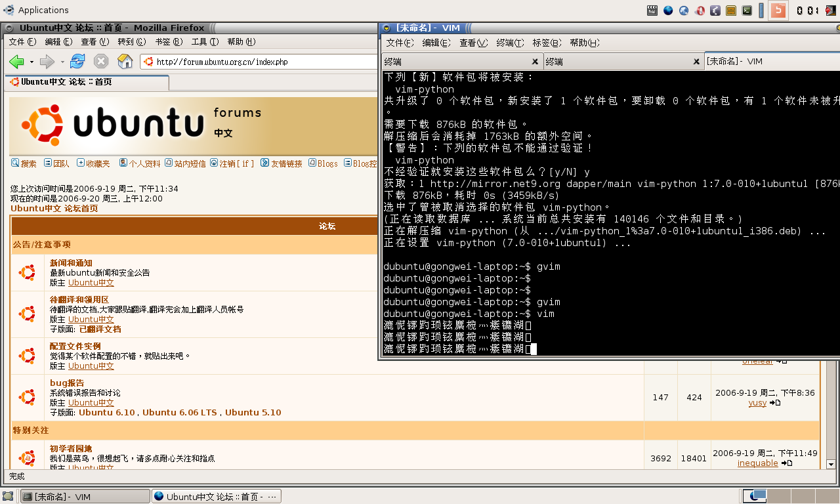Image resolution: width=840 pixels, height=504 pixels.
Task: Launch the video clapperboard icon in top panel
Action: (652, 10)
